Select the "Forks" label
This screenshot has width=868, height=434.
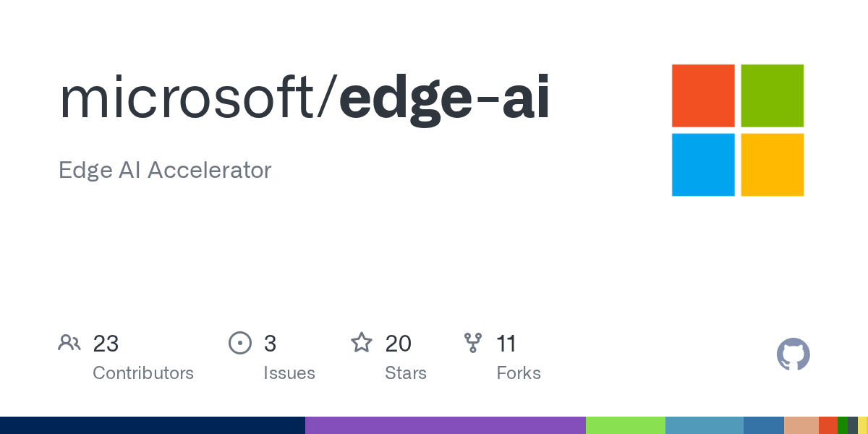pyautogui.click(x=519, y=373)
